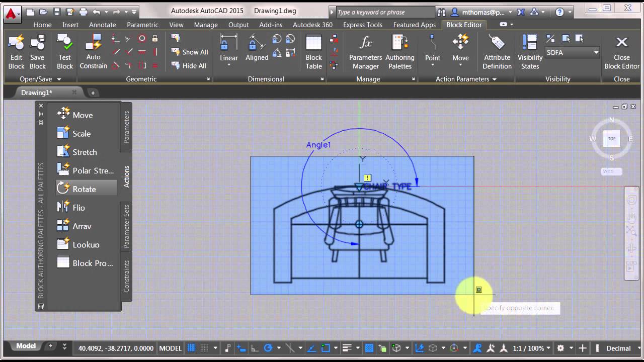
Task: Open the Move action parameter dropdown arrow
Action: 460,65
